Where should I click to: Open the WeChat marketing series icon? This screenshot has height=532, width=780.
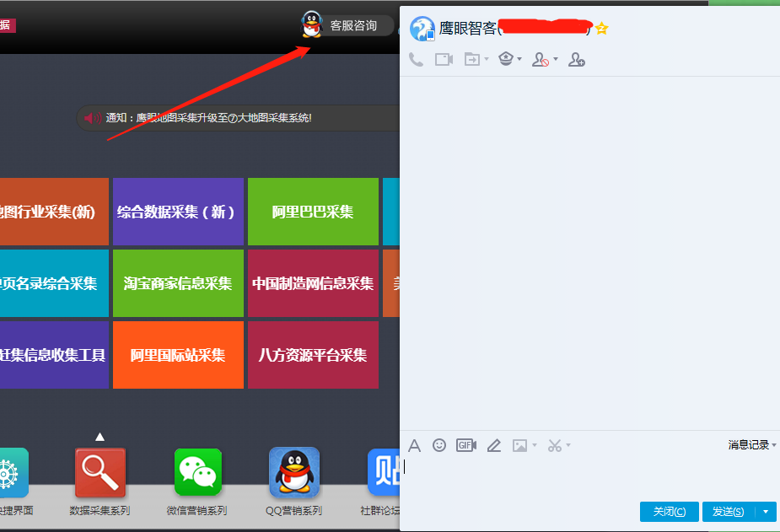pos(197,472)
